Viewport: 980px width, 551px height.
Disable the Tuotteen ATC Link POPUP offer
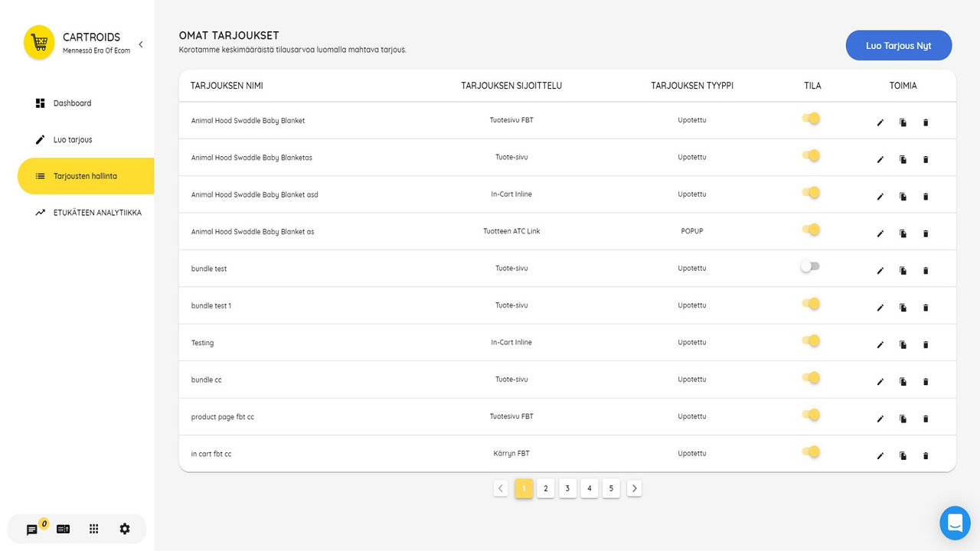pyautogui.click(x=811, y=230)
